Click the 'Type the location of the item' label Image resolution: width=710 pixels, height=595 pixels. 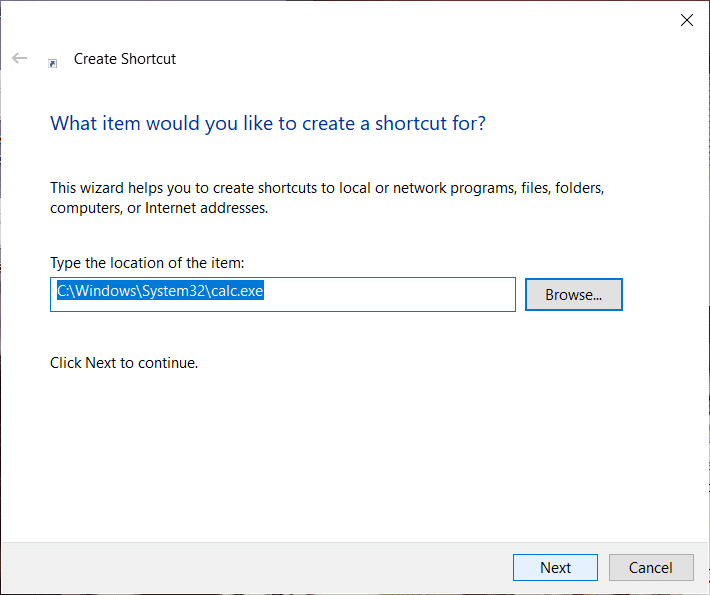(147, 263)
